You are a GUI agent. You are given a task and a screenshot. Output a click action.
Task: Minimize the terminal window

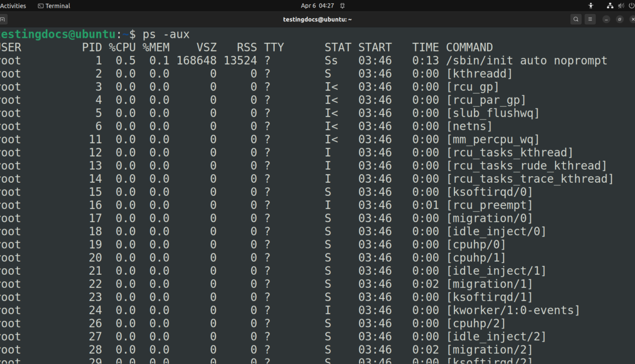pyautogui.click(x=605, y=19)
